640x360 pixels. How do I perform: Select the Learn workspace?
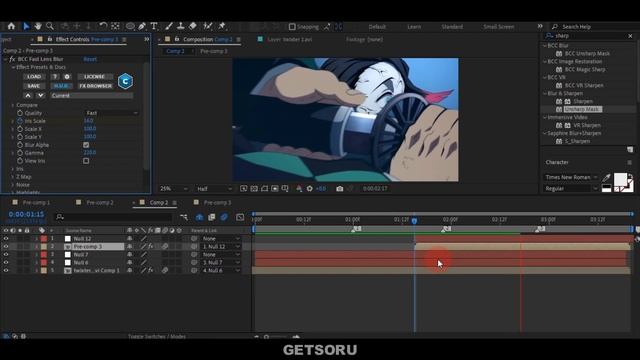[414, 27]
